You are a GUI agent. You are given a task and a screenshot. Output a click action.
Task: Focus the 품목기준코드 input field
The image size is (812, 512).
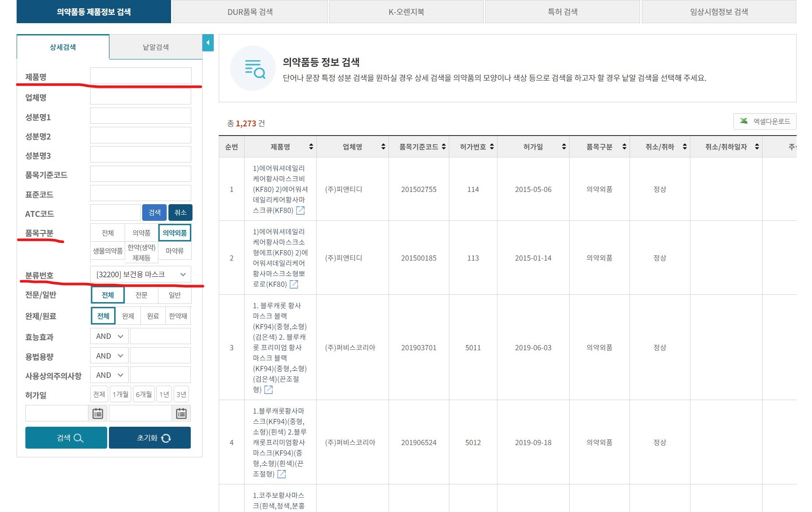click(x=140, y=174)
